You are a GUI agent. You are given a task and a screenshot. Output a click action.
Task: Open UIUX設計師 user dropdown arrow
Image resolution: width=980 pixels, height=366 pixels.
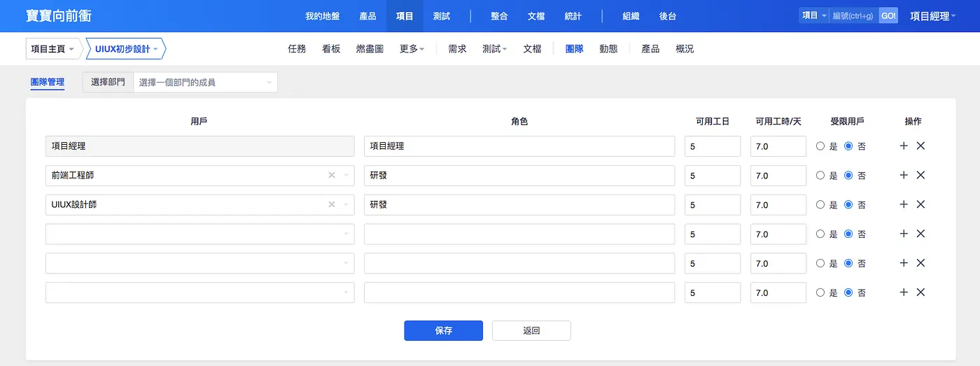click(x=346, y=204)
